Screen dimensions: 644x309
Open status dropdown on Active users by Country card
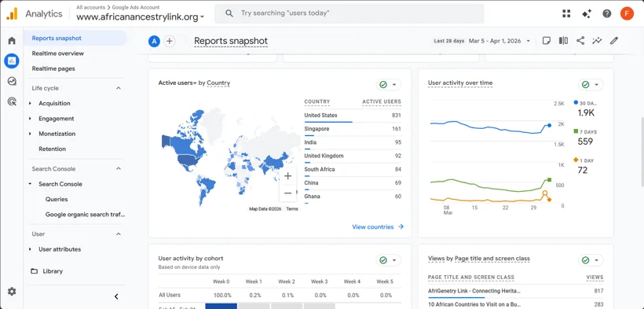point(389,84)
